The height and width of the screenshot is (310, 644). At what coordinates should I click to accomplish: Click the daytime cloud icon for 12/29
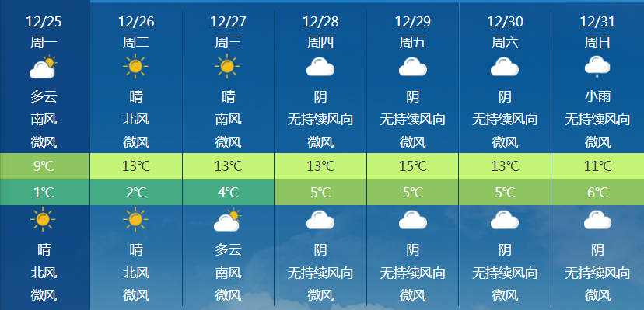pyautogui.click(x=413, y=67)
